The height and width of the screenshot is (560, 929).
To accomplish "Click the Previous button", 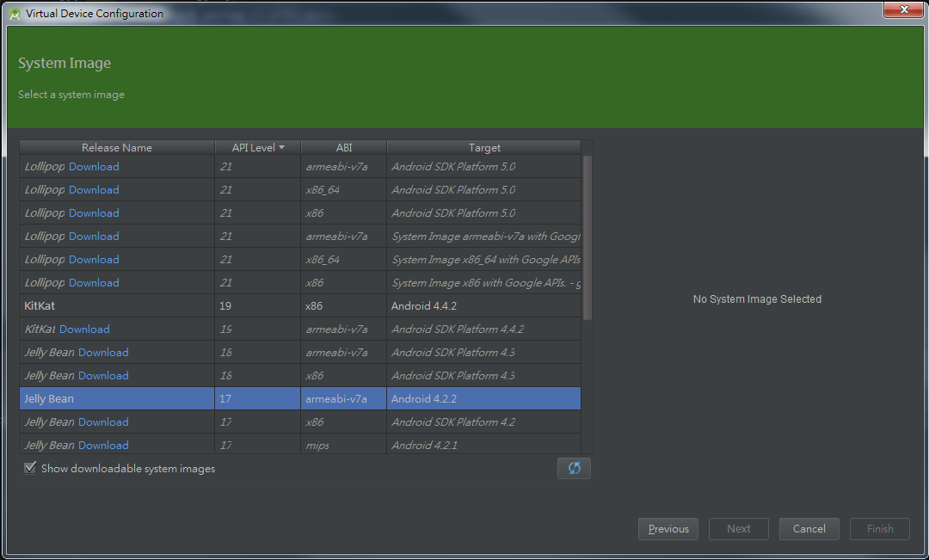I will coord(668,528).
